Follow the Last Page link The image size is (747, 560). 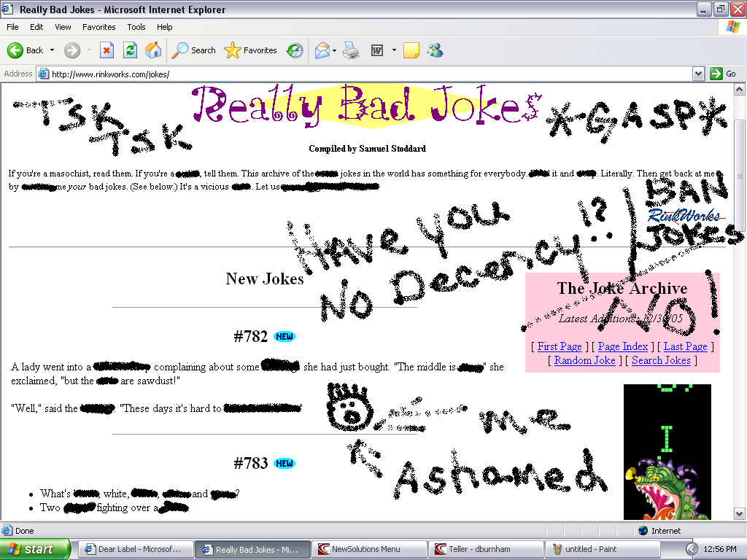685,346
